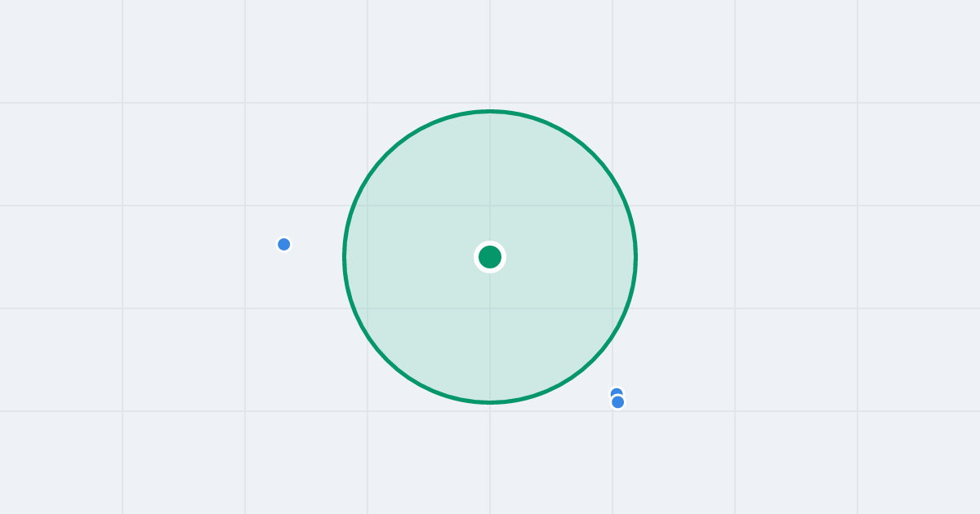Click empty map background in bottom-right grid cell
The width and height of the screenshot is (980, 514).
click(x=919, y=463)
